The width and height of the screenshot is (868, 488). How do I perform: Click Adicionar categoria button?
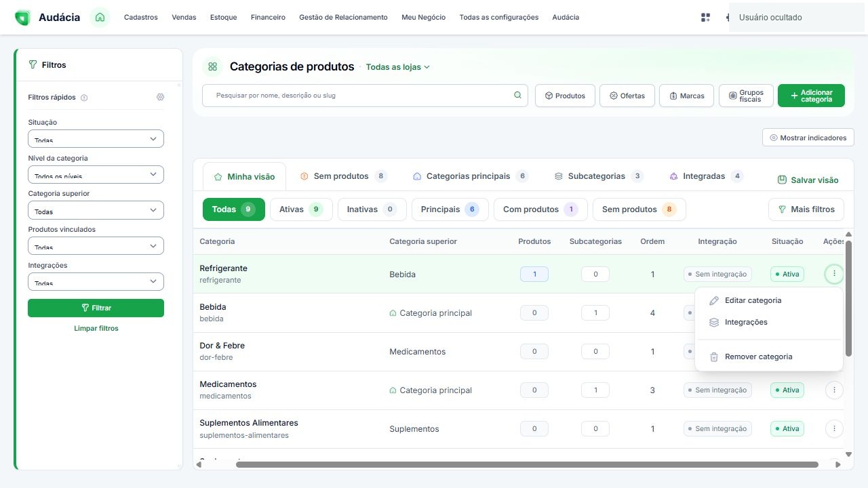[811, 96]
